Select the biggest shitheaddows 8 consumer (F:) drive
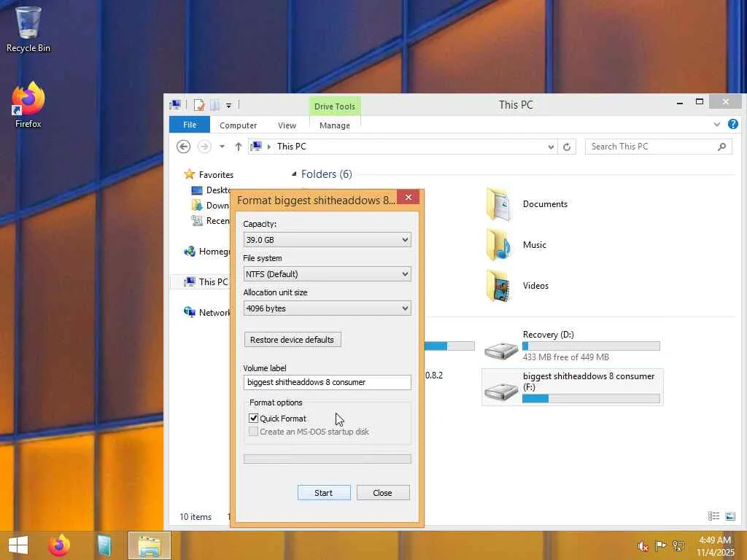This screenshot has width=747, height=560. (x=572, y=387)
